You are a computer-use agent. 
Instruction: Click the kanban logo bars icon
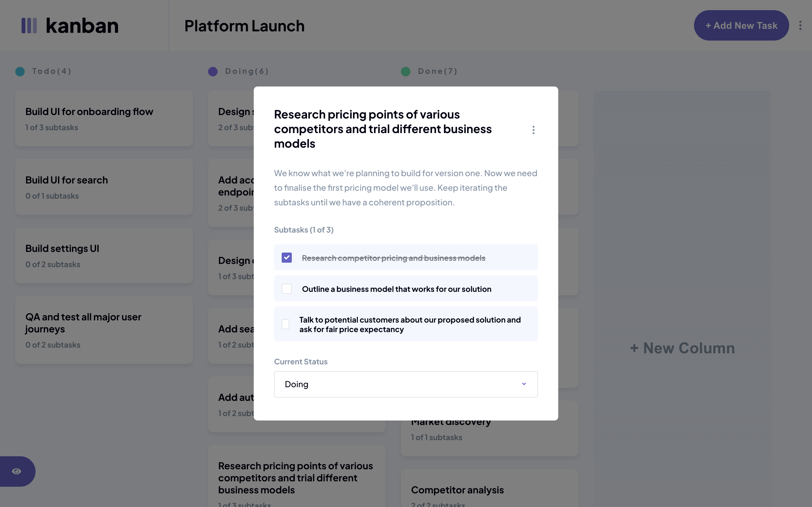[x=29, y=25]
